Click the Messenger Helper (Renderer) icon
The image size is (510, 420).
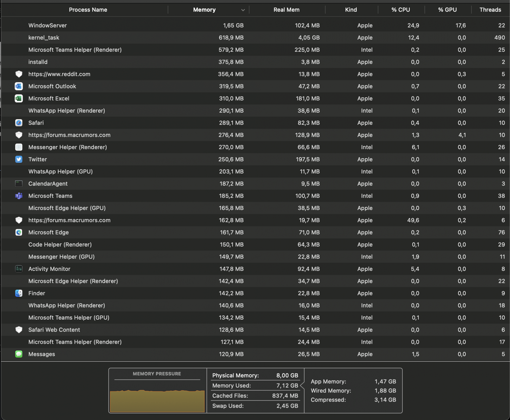[19, 147]
